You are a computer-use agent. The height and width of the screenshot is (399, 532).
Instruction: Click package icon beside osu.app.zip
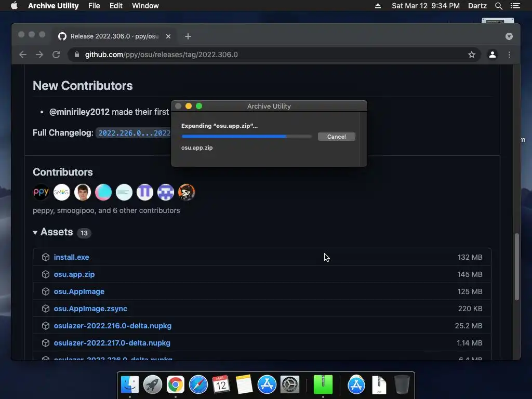point(46,274)
